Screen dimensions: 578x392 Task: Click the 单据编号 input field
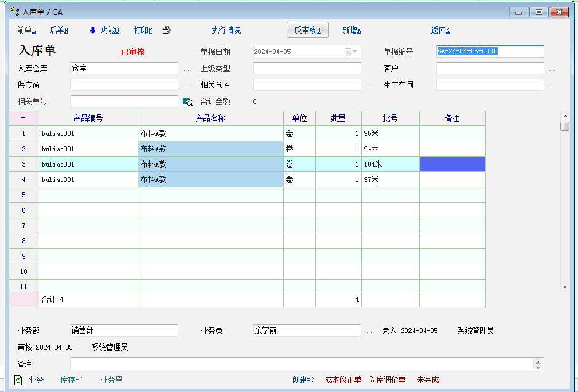[490, 52]
